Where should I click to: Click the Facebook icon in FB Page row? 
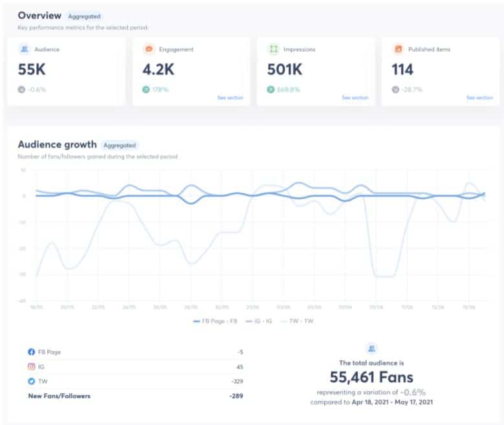click(32, 352)
